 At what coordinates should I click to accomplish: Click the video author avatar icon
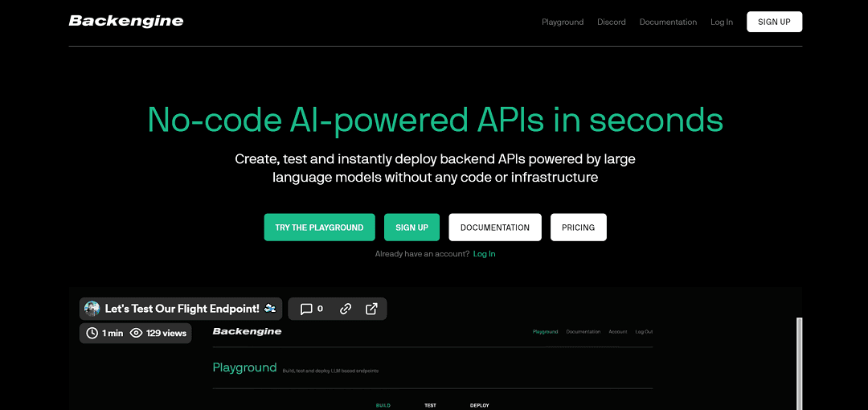coord(92,309)
